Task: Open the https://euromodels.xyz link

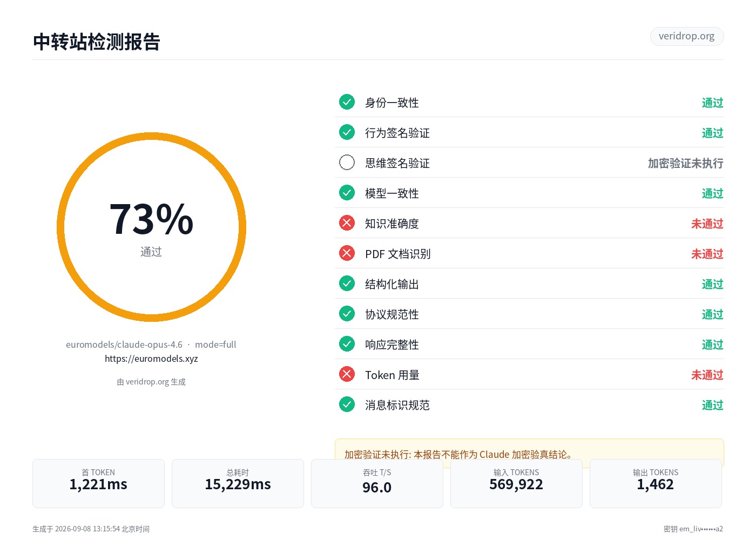Action: tap(151, 359)
